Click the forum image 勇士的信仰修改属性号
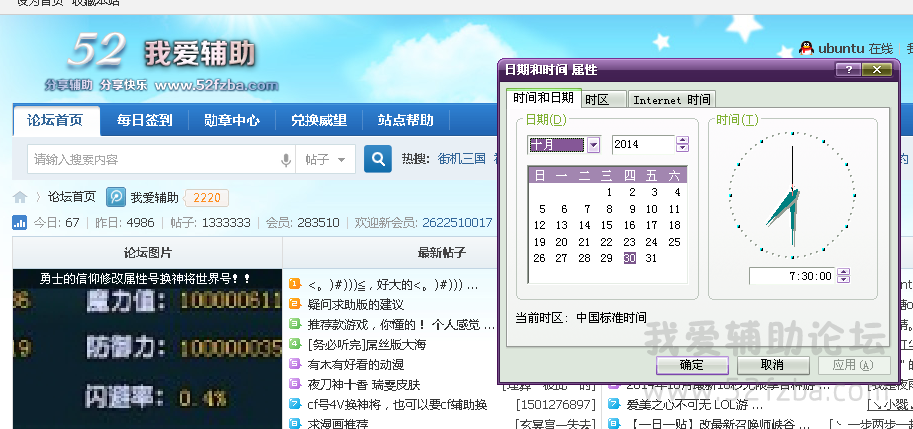913x429 pixels. 147,349
